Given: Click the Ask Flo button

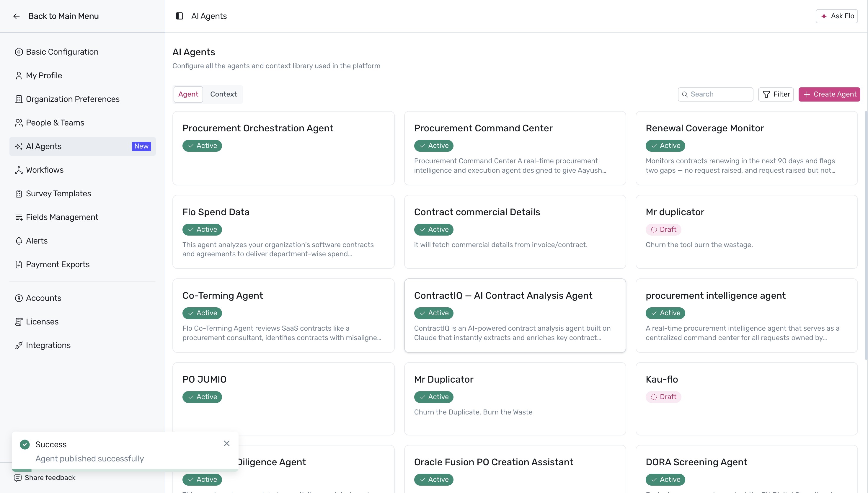Looking at the screenshot, I should [x=837, y=16].
